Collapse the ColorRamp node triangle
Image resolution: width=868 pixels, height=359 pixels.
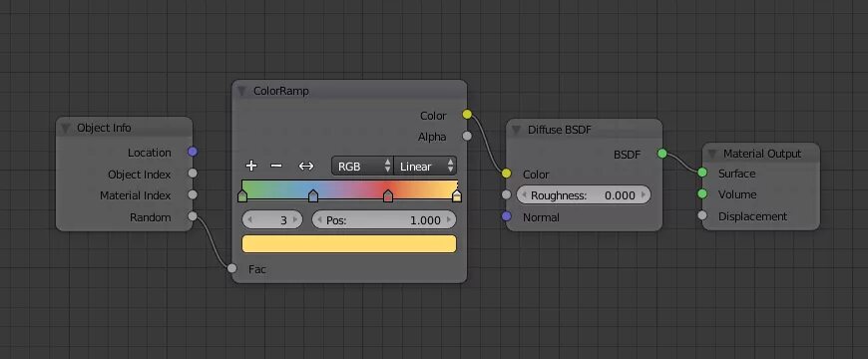coord(241,92)
